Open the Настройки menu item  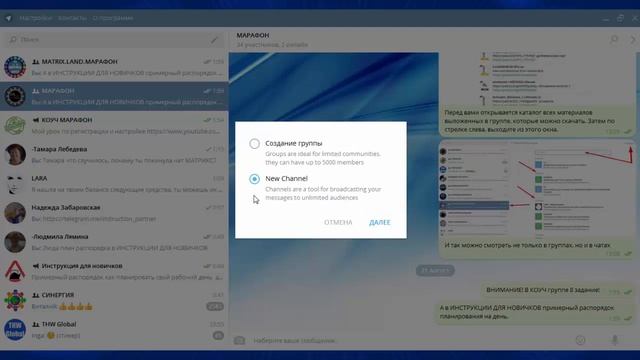(36, 18)
